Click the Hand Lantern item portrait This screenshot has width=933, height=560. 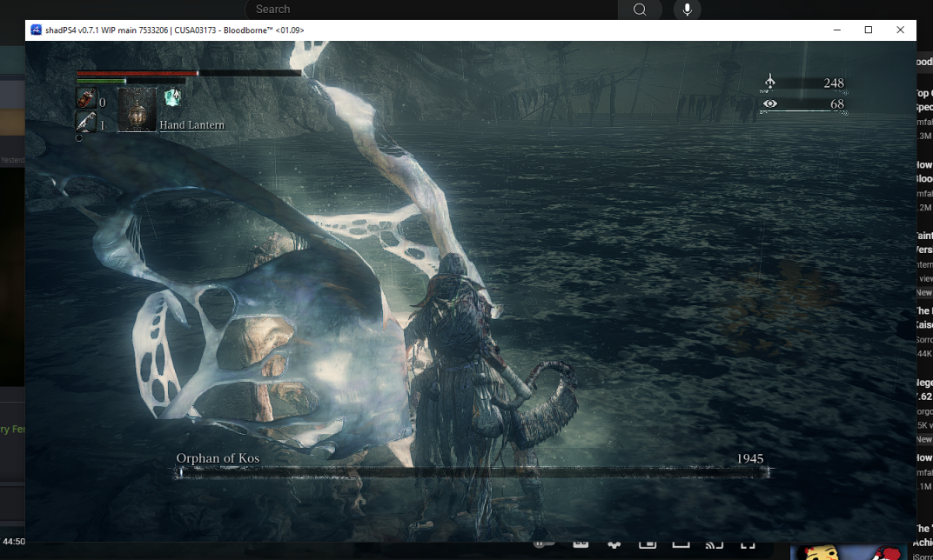click(x=137, y=110)
